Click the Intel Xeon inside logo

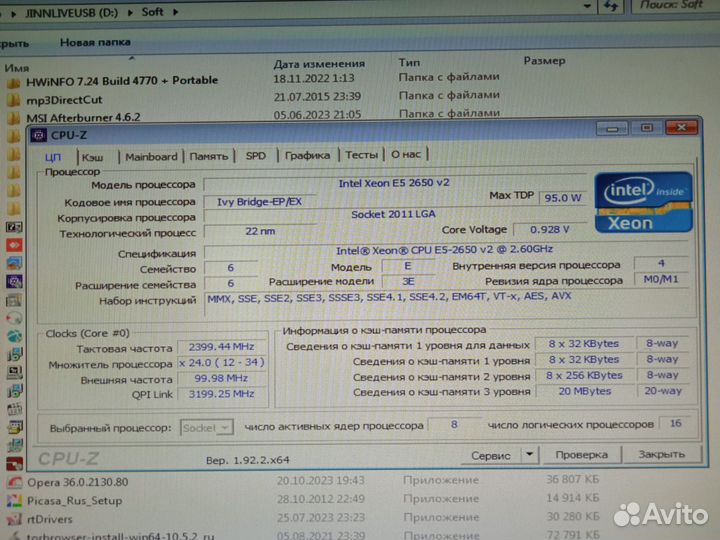tap(643, 202)
